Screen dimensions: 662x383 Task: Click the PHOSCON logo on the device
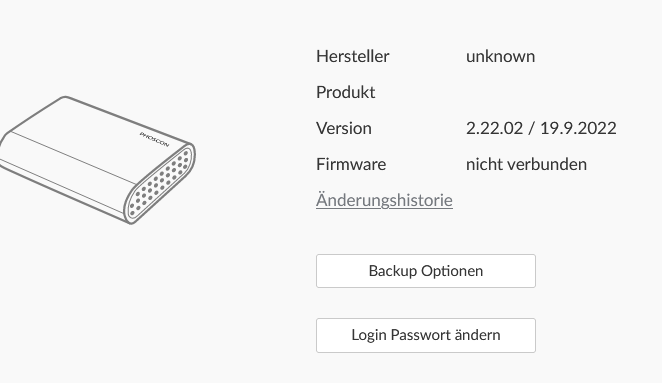pos(154,140)
